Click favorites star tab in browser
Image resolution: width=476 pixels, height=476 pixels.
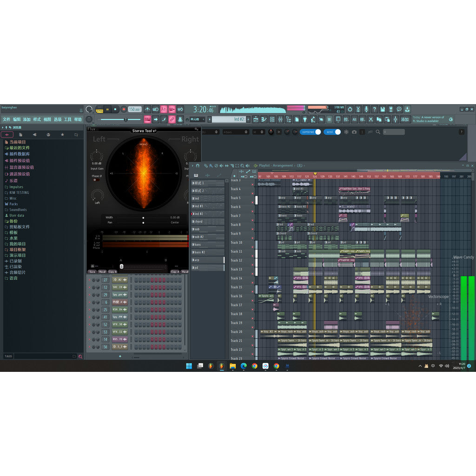coord(62,134)
